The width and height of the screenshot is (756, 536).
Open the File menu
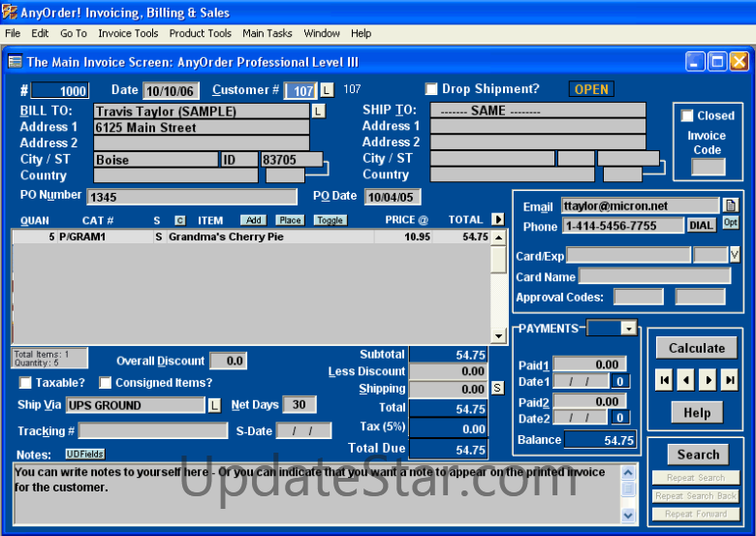[13, 33]
